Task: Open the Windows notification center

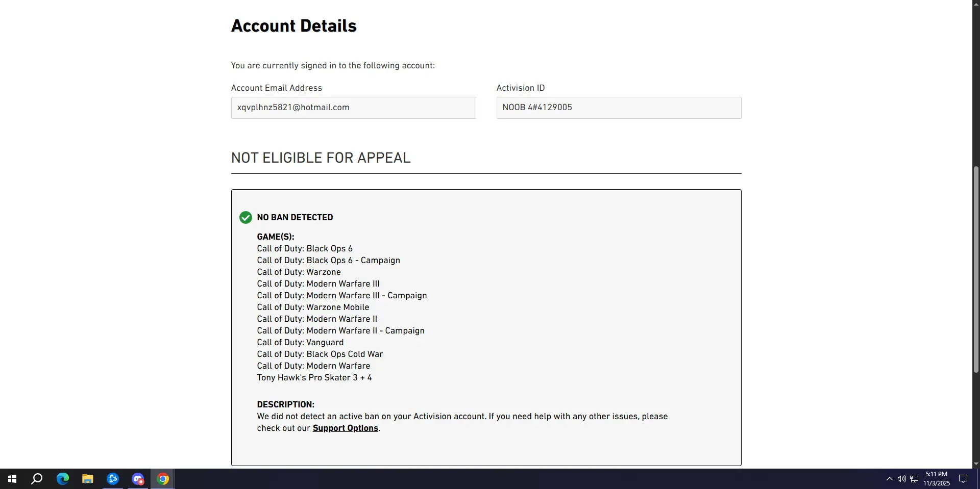Action: [963, 479]
